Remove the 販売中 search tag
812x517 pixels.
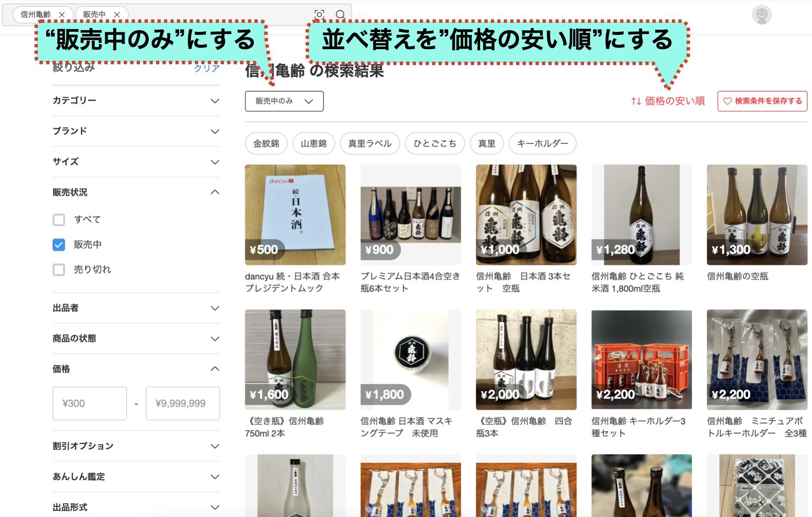tap(117, 15)
